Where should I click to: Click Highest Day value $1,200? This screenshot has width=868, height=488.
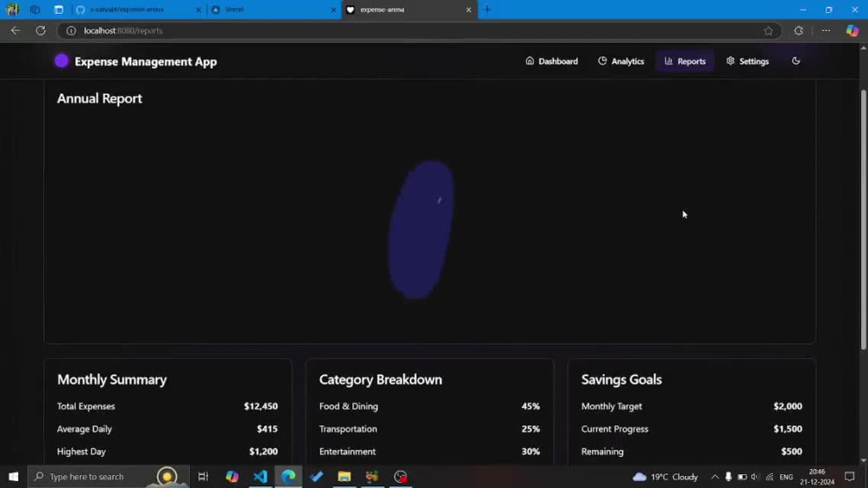tap(264, 452)
